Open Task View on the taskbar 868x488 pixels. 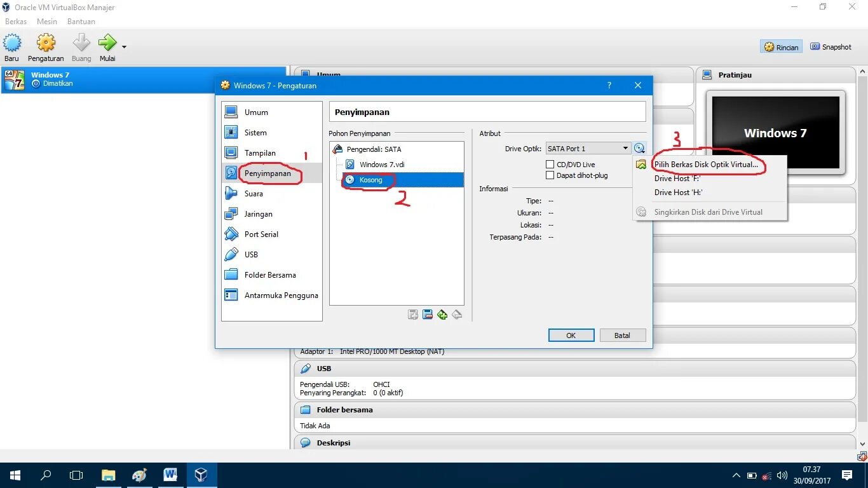pos(76,475)
